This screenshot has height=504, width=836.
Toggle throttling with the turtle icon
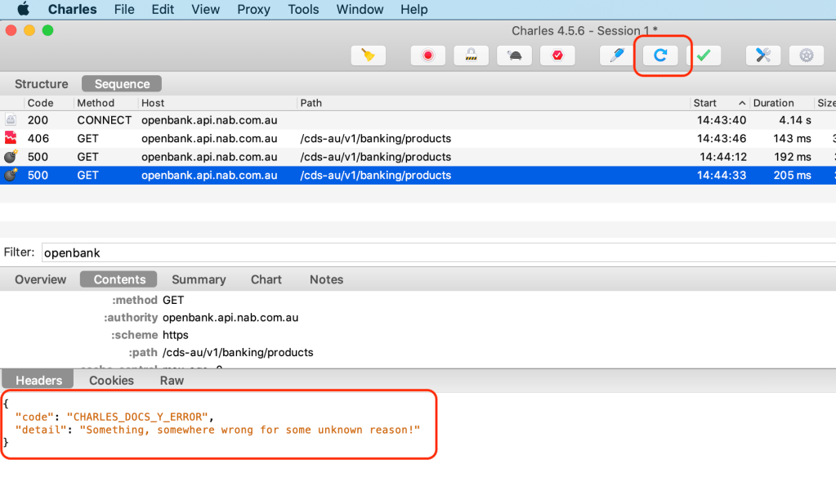coord(515,56)
